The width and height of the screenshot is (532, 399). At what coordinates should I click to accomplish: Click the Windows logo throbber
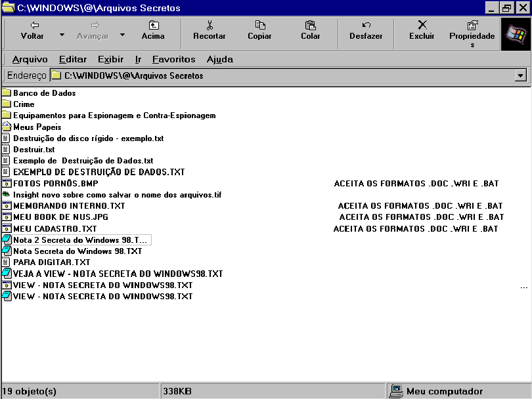516,34
